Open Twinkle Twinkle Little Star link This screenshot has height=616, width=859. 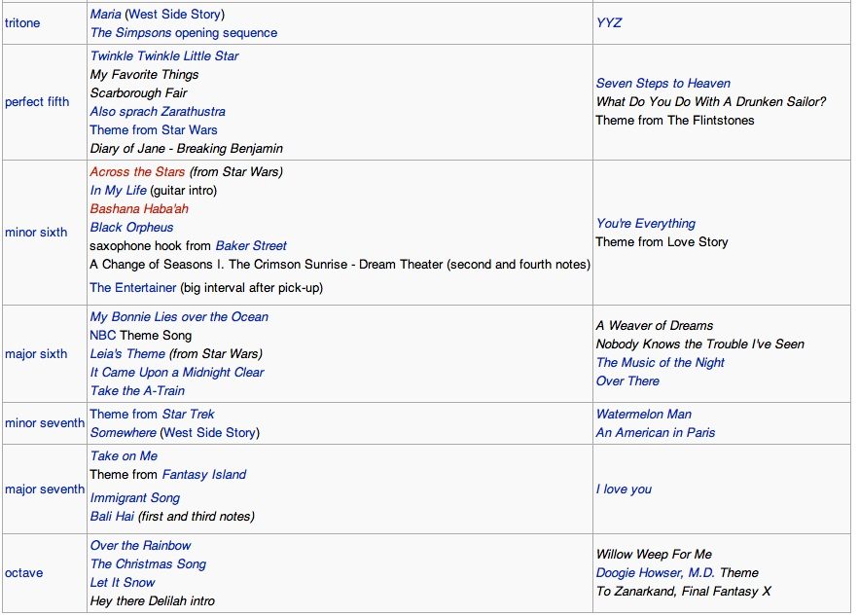(164, 56)
